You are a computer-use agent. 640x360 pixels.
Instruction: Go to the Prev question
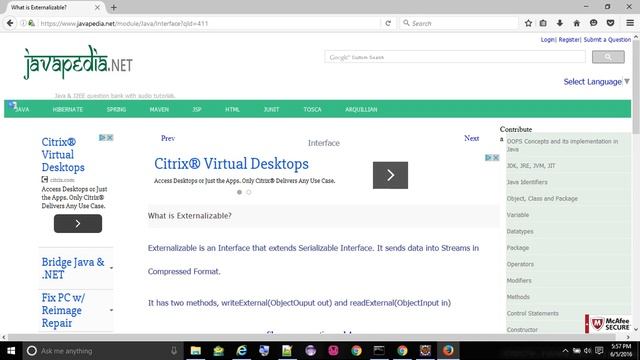[168, 138]
